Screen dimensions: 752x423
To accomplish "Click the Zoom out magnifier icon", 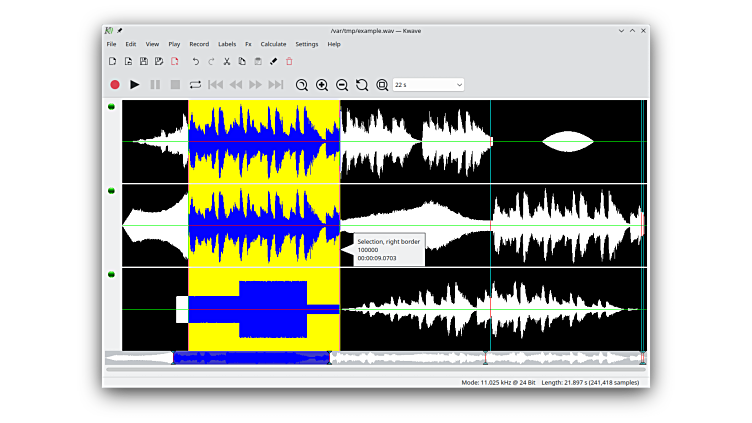I will [x=342, y=85].
